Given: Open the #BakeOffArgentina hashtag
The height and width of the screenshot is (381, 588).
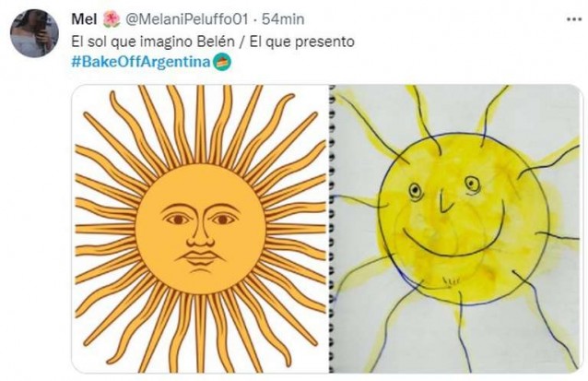Looking at the screenshot, I should (x=141, y=62).
